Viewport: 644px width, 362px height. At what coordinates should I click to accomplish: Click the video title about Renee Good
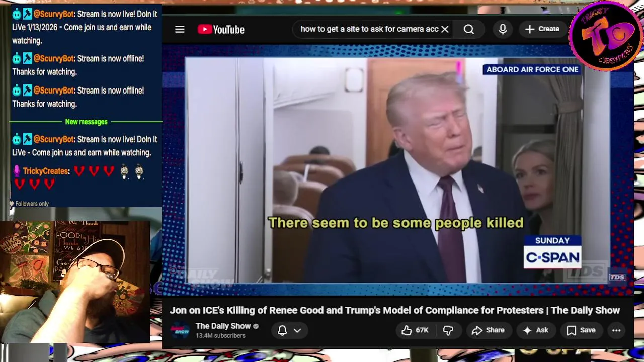[x=394, y=310]
